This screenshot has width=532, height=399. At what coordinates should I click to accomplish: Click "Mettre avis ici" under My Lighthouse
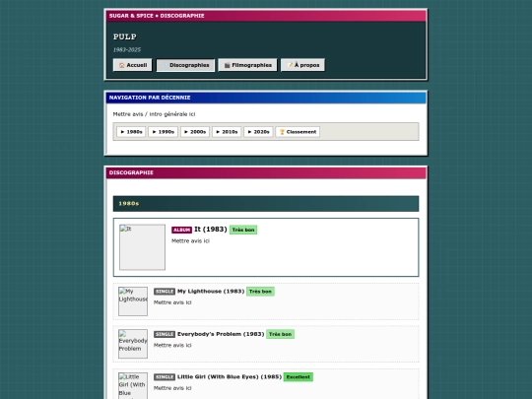(172, 302)
